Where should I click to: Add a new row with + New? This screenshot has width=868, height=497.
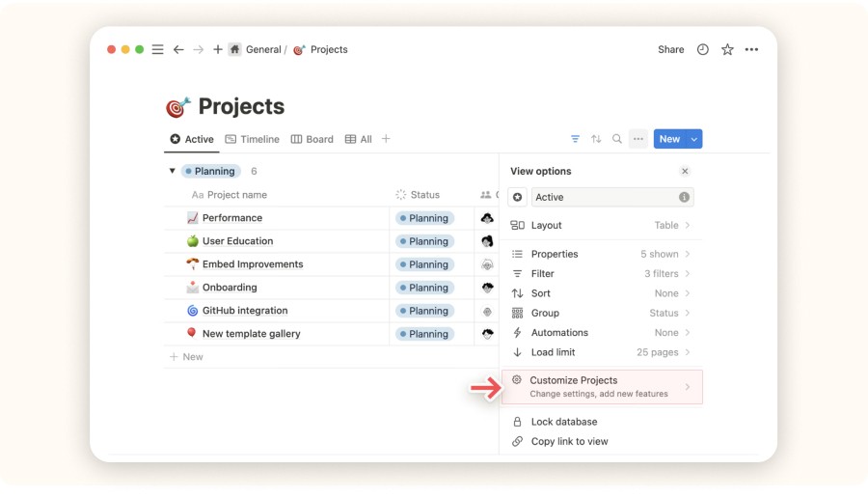pos(186,357)
